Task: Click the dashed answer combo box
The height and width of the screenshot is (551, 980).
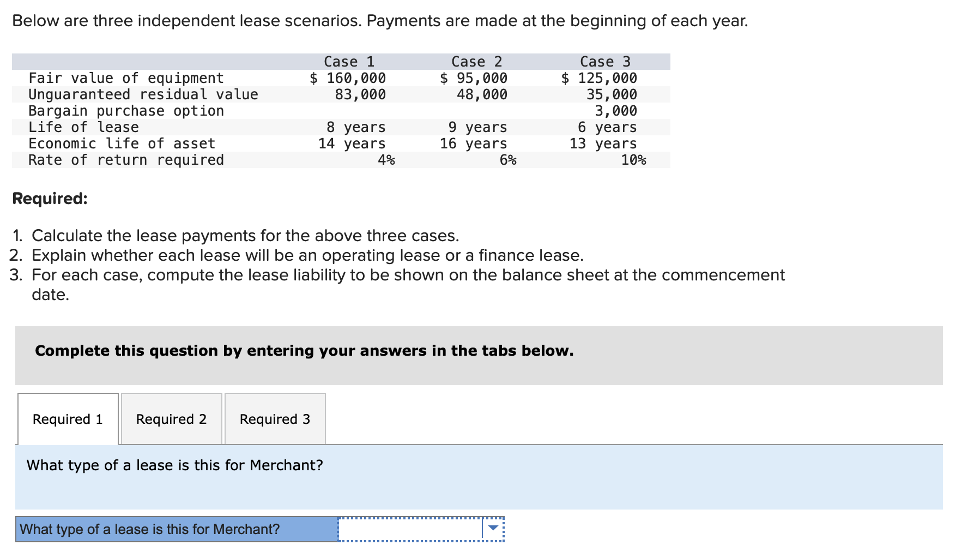Action: pos(420,528)
